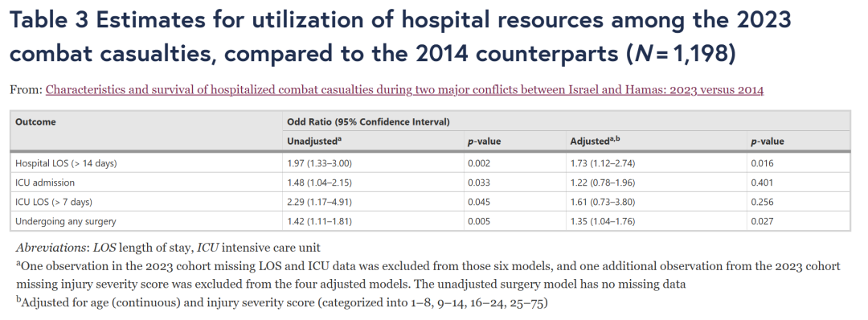
Task: Select the Hospital LOS (> 14 days) row
Action: 430,163
